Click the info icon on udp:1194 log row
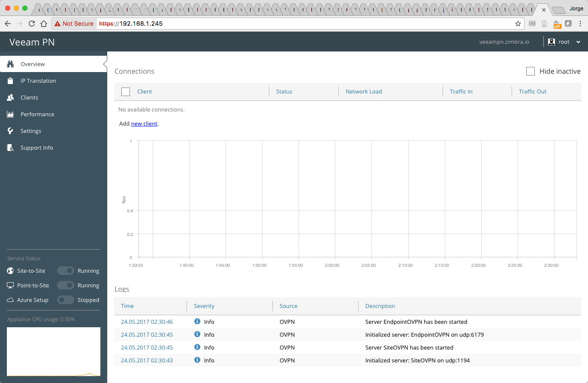The height and width of the screenshot is (383, 588). click(197, 360)
